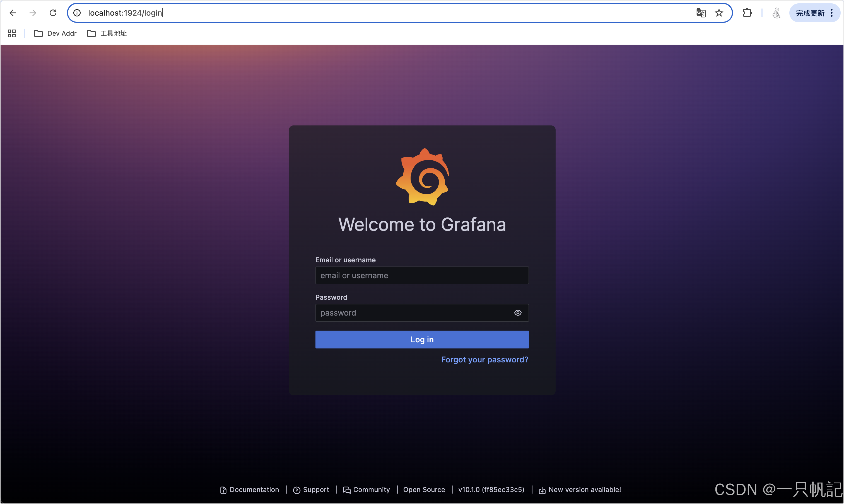Open the Chrome three-dot menu

[x=831, y=13]
